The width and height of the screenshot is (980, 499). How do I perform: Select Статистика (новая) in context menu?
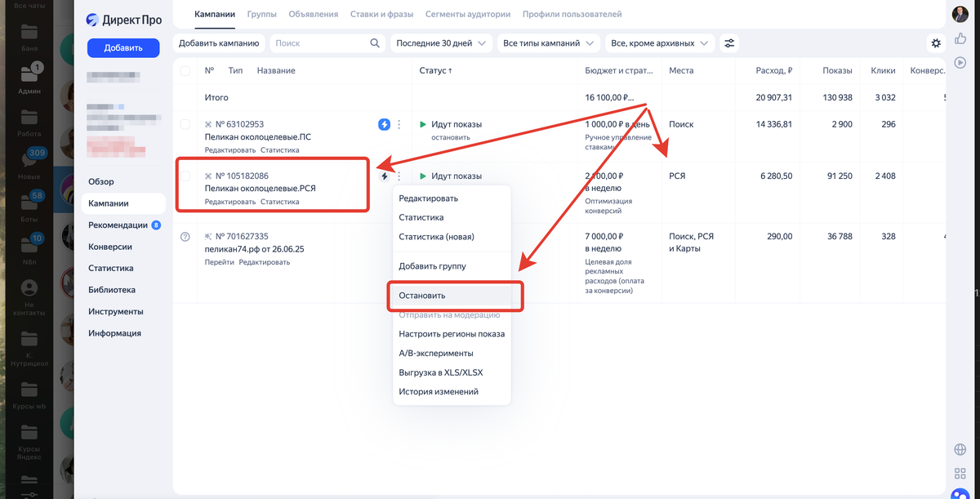coord(452,237)
